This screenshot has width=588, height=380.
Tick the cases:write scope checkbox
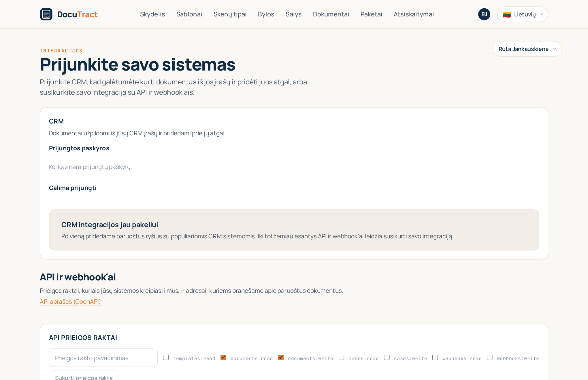pos(387,357)
